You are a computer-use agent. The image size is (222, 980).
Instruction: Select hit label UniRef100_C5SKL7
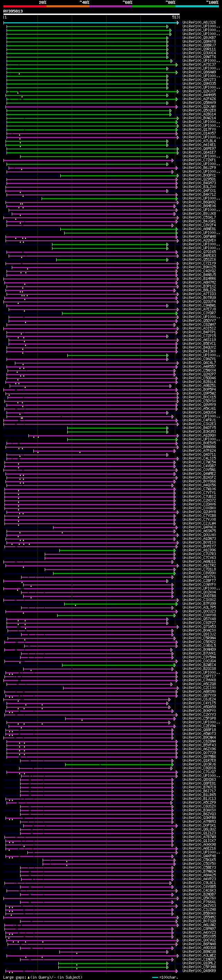pyautogui.click(x=199, y=218)
